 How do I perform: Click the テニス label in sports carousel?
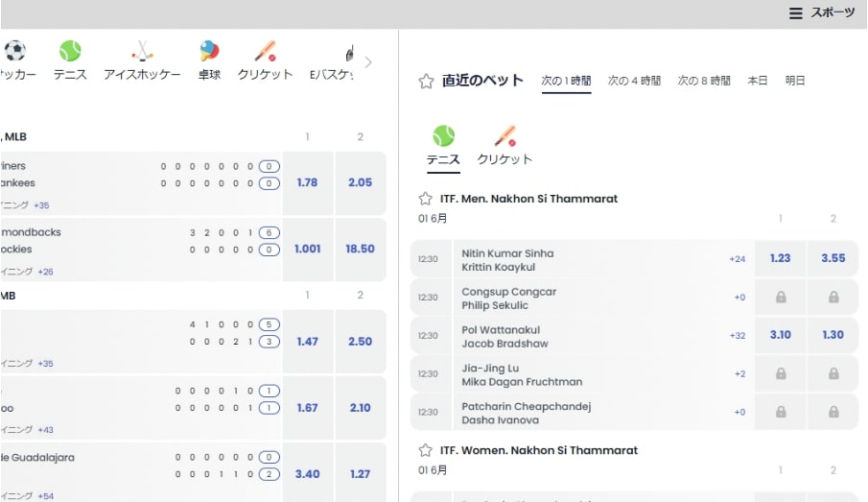tap(70, 74)
